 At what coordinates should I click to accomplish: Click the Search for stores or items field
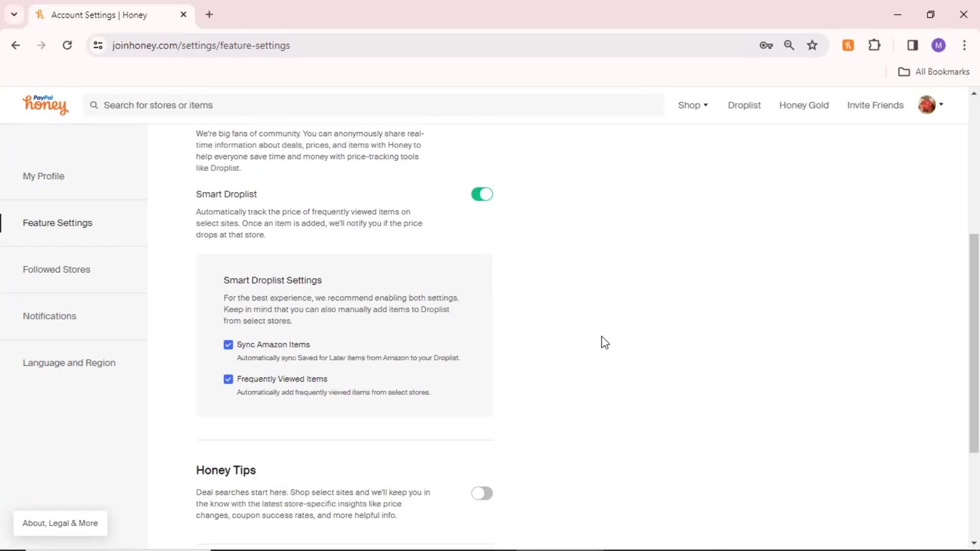point(374,105)
